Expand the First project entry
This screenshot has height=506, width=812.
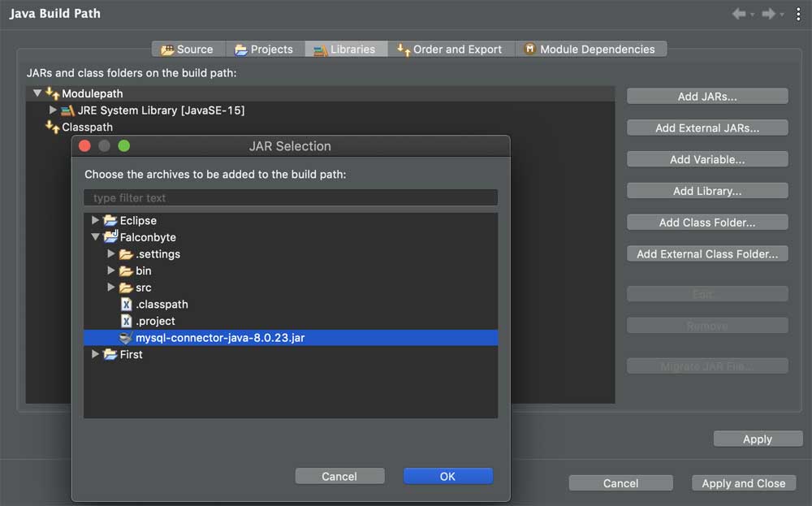click(x=95, y=354)
